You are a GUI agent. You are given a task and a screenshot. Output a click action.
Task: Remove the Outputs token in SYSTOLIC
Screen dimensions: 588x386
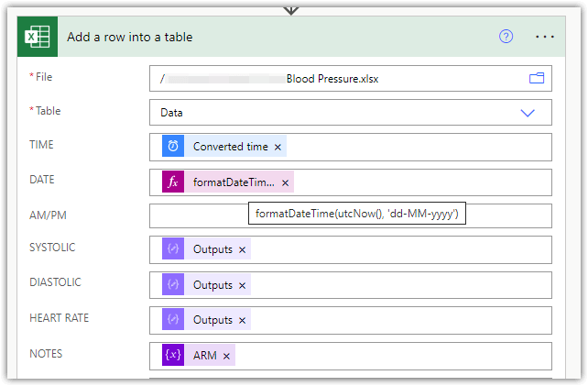coord(242,250)
